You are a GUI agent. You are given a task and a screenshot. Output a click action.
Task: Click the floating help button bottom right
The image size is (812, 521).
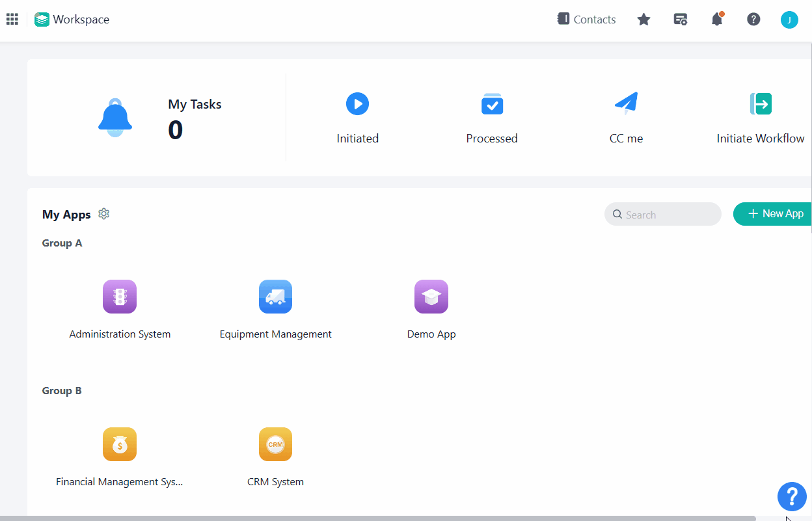(792, 496)
